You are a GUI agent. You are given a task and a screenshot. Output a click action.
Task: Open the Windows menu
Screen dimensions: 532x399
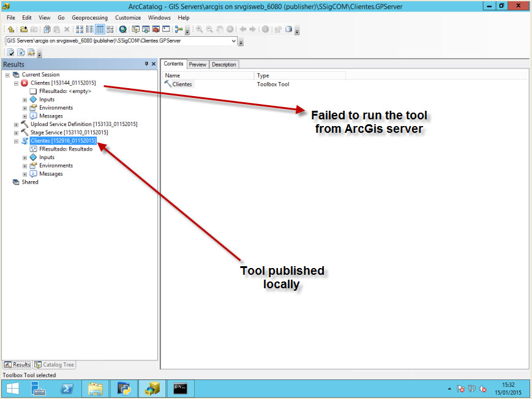[159, 18]
